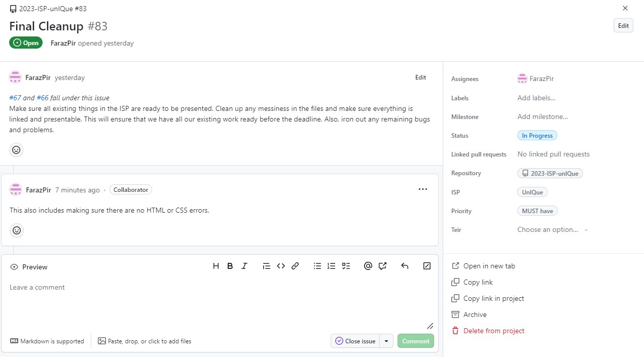The height and width of the screenshot is (357, 644).
Task: Insert a hyperlink using the link icon
Action: (x=295, y=266)
